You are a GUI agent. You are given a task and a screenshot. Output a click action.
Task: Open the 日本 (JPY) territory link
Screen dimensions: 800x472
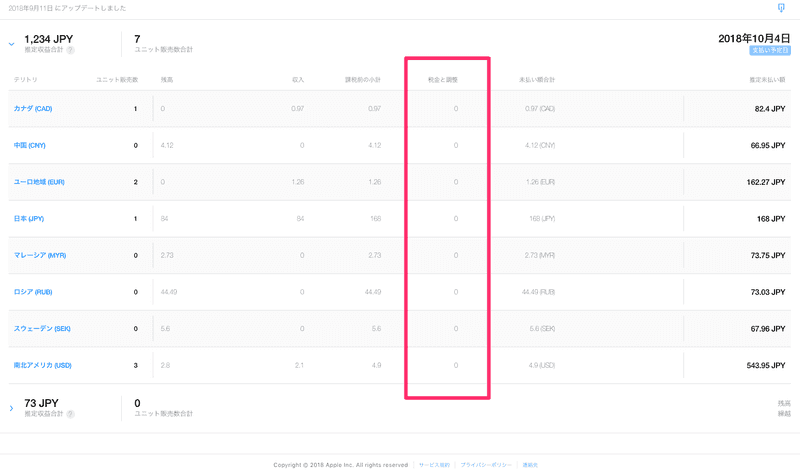(x=29, y=219)
